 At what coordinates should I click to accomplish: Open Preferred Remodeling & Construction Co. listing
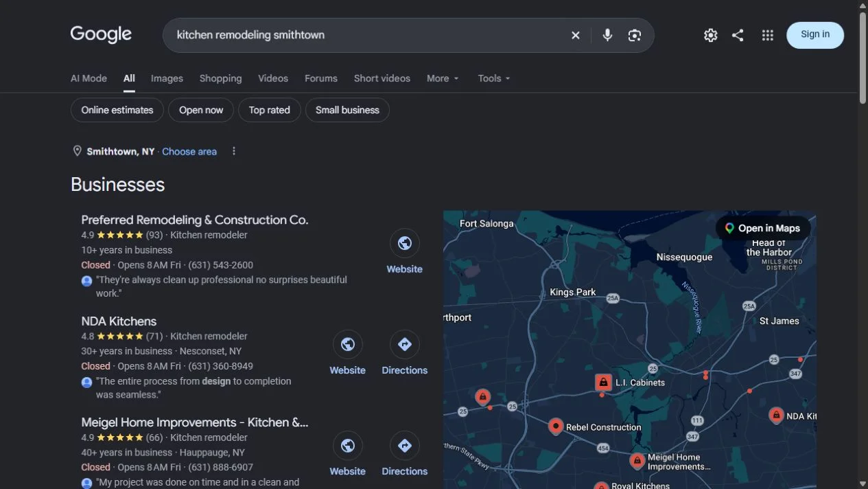click(x=195, y=220)
